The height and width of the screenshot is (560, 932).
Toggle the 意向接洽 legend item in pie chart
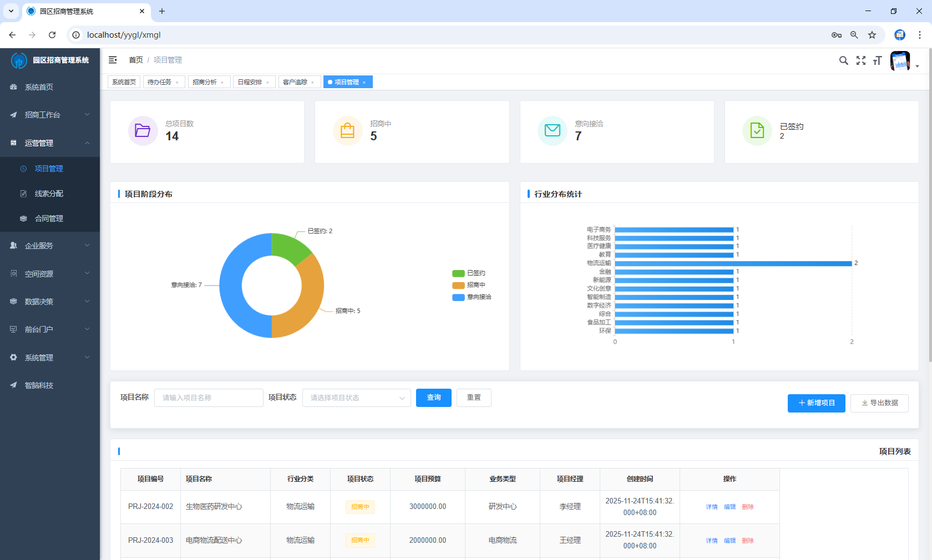pos(472,297)
